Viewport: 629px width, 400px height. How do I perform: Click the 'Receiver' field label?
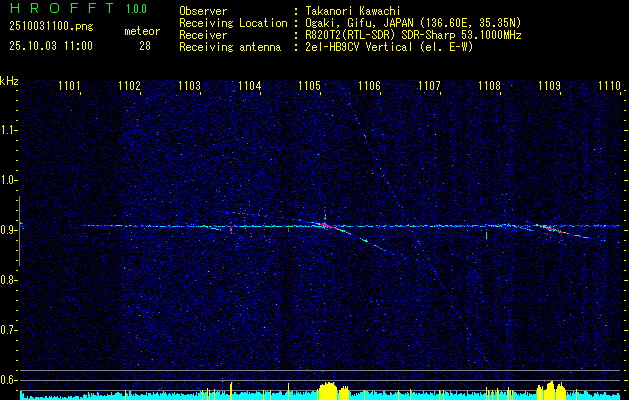click(203, 35)
